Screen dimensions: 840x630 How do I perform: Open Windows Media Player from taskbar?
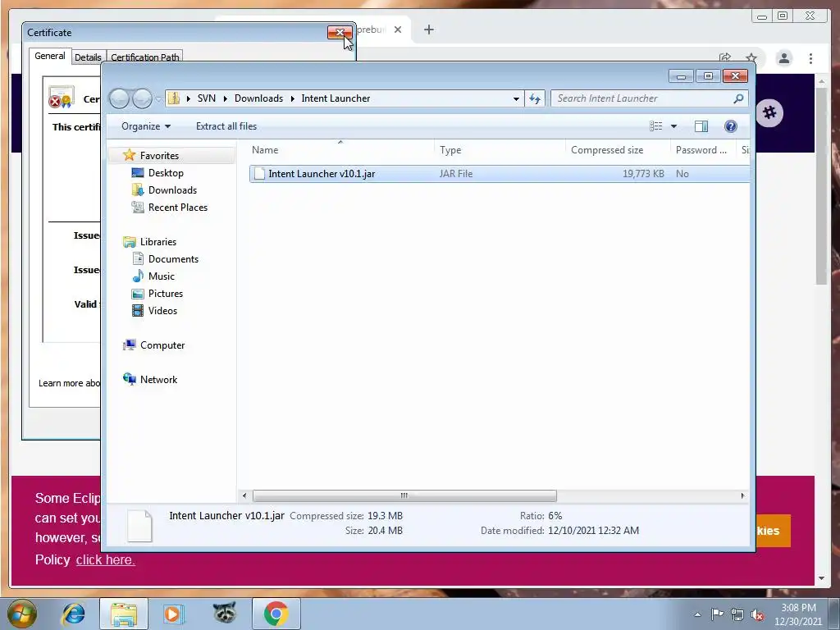[173, 614]
